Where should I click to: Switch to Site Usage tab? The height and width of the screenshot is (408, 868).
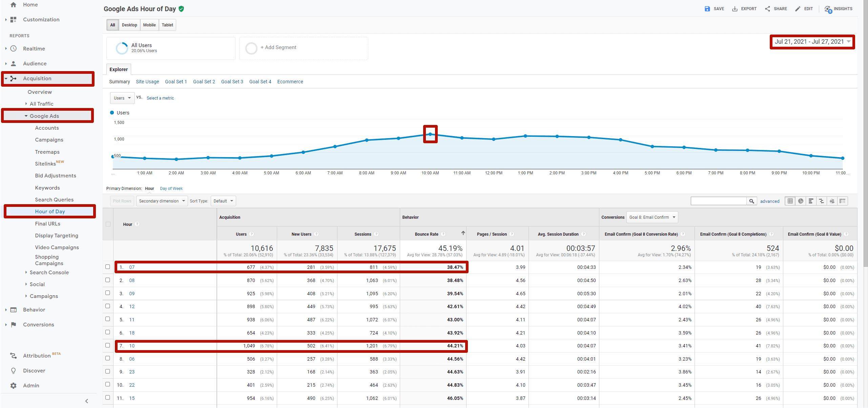tap(147, 82)
